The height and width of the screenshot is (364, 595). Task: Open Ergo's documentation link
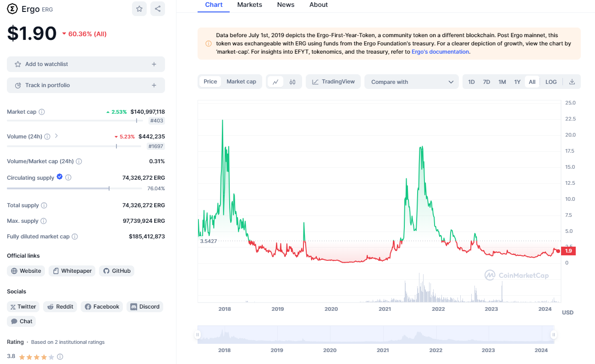point(440,52)
